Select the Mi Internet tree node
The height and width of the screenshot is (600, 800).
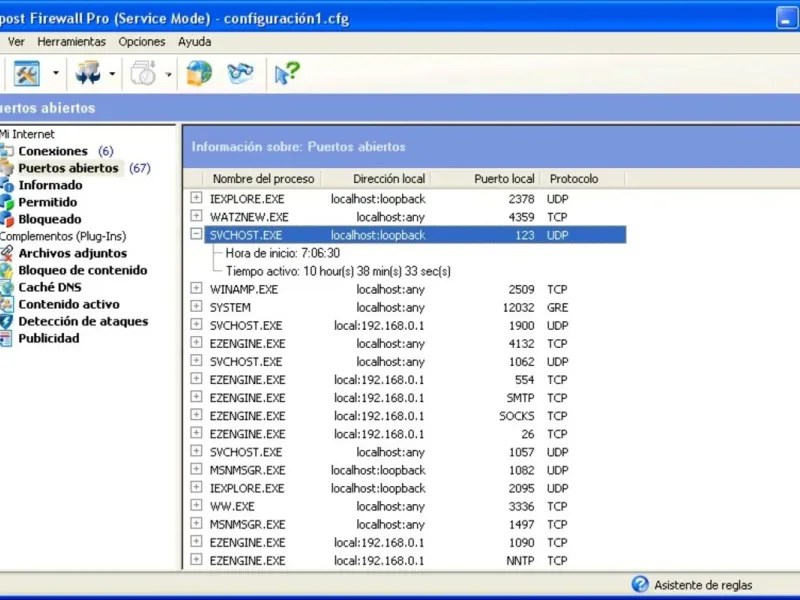coord(27,134)
